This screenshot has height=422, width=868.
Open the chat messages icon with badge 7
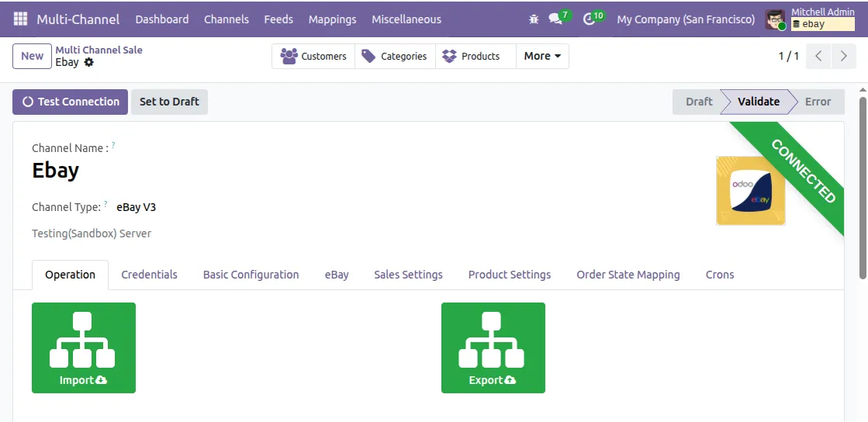click(555, 19)
